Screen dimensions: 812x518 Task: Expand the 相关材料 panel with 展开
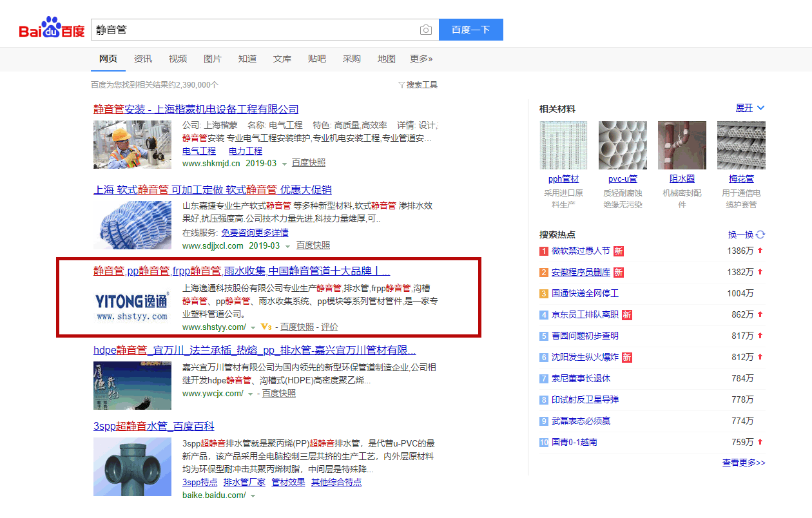coord(750,108)
